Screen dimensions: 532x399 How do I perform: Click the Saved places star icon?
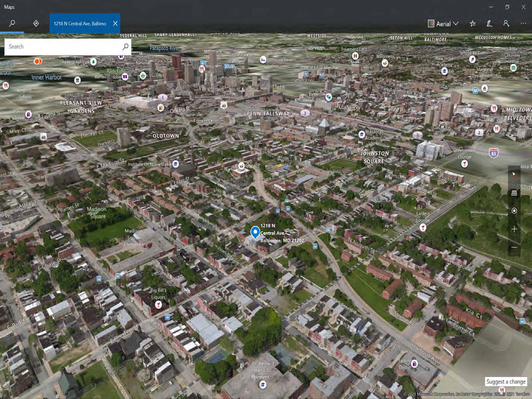pos(473,24)
